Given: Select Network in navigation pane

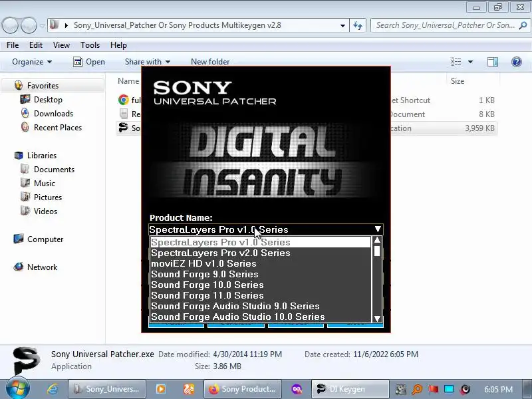Looking at the screenshot, I should tap(42, 267).
